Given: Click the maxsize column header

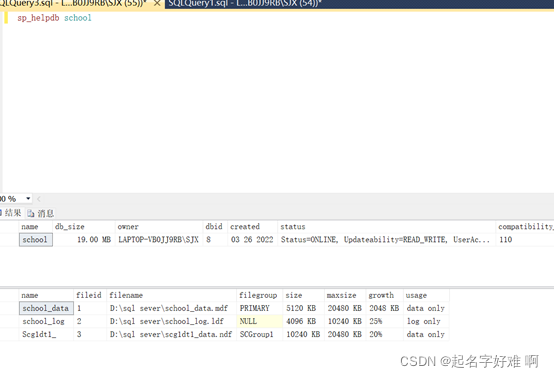Looking at the screenshot, I should 345,295.
